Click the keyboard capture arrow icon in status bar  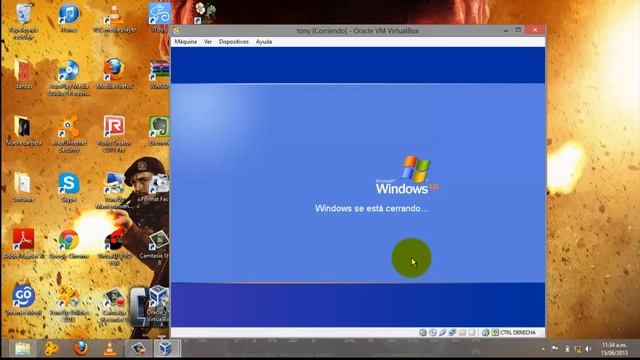click(495, 333)
